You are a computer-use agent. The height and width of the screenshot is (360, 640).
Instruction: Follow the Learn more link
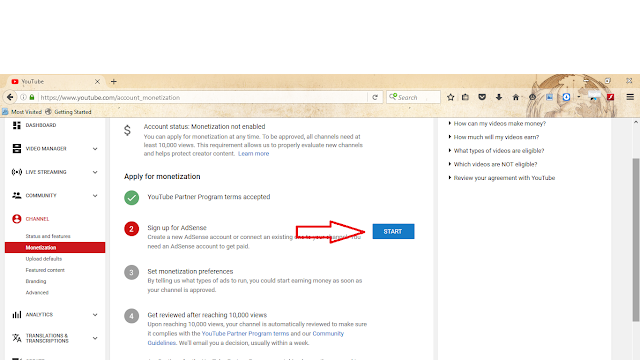253,153
